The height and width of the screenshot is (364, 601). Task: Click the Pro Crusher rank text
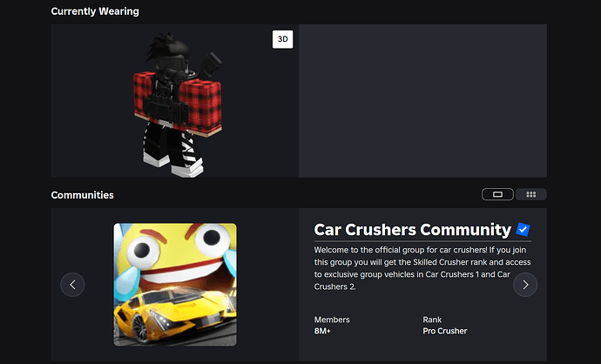(x=444, y=331)
